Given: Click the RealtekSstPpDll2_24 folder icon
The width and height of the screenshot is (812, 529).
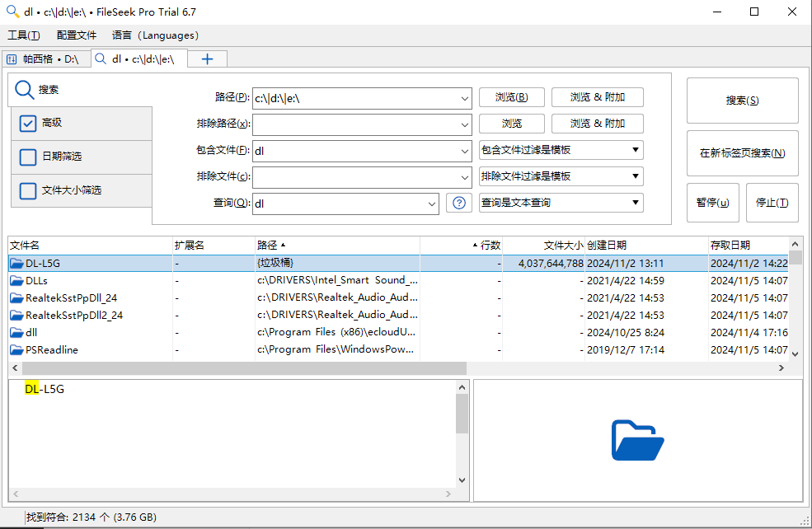Looking at the screenshot, I should (16, 316).
